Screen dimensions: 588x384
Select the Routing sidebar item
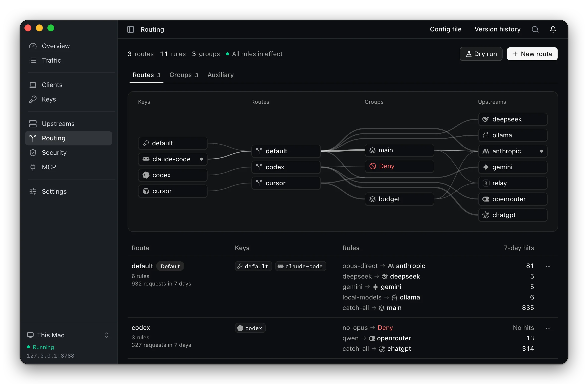(69, 138)
